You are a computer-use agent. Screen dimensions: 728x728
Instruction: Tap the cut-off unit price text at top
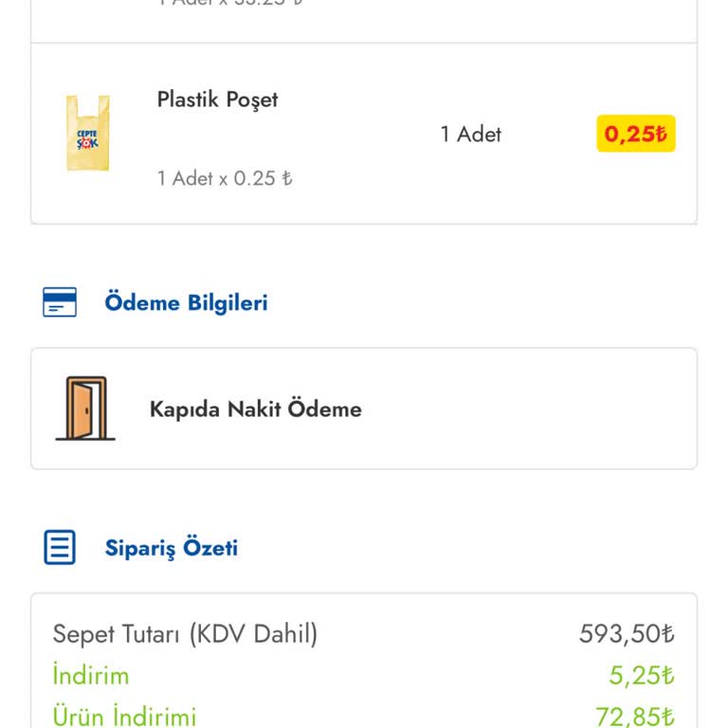(x=230, y=3)
